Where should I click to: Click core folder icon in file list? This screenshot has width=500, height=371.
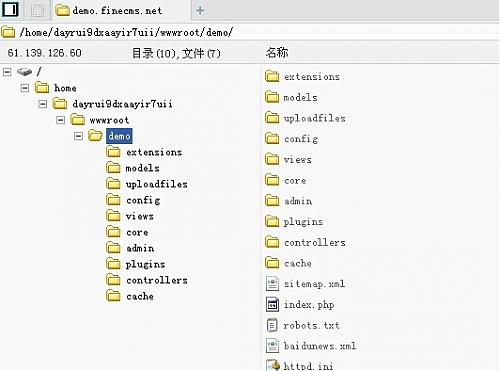272,180
